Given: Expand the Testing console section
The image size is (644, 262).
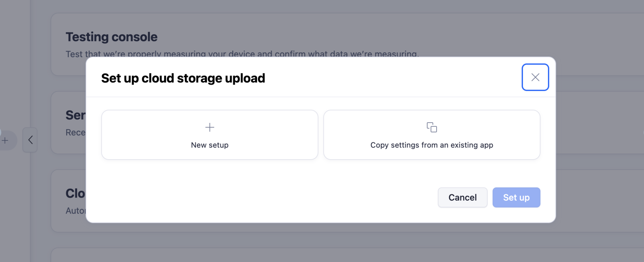Looking at the screenshot, I should [x=112, y=37].
